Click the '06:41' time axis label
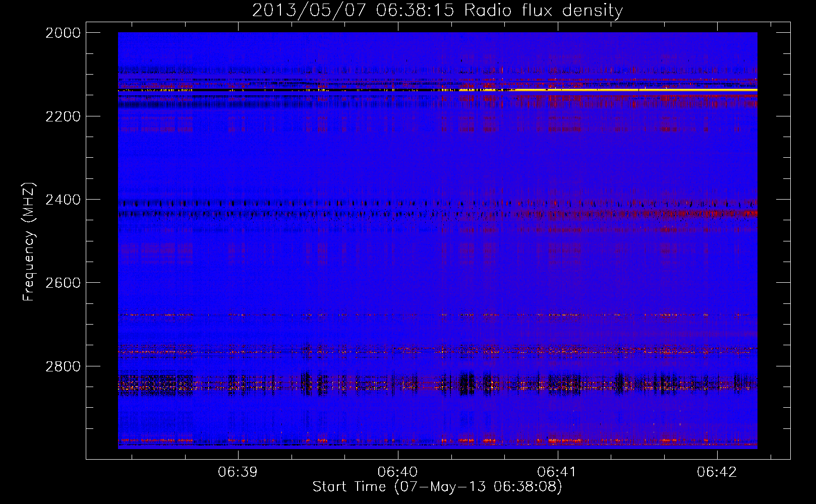This screenshot has height=504, width=816. (557, 472)
